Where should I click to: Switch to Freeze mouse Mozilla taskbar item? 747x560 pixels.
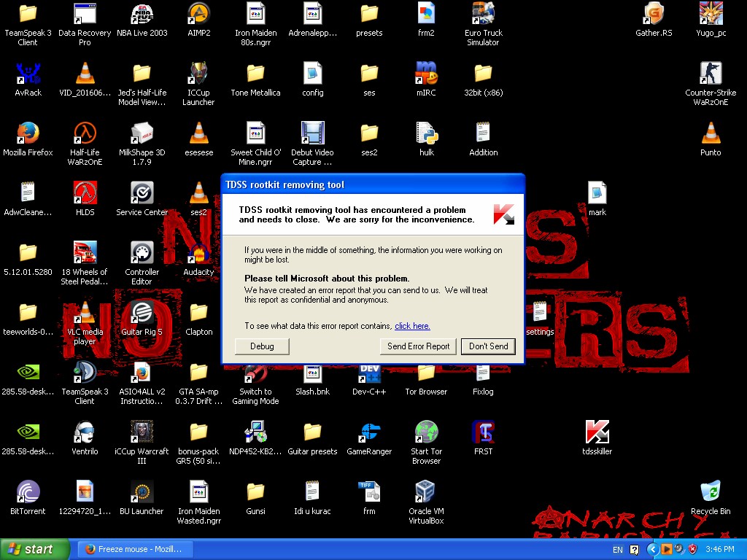pos(134,549)
